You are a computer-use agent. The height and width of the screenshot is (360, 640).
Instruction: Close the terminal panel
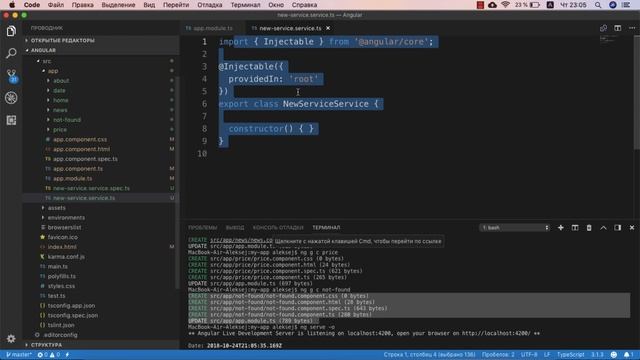pos(632,228)
